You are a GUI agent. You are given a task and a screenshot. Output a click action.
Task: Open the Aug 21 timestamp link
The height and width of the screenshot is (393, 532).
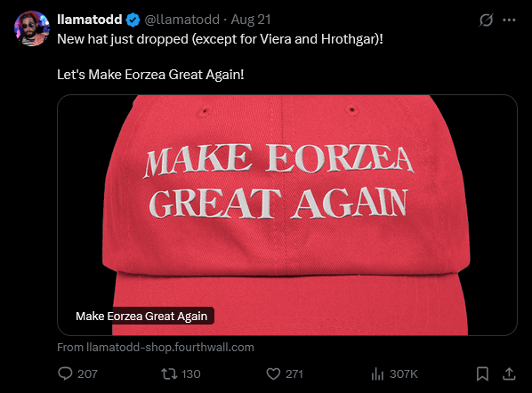tap(251, 20)
